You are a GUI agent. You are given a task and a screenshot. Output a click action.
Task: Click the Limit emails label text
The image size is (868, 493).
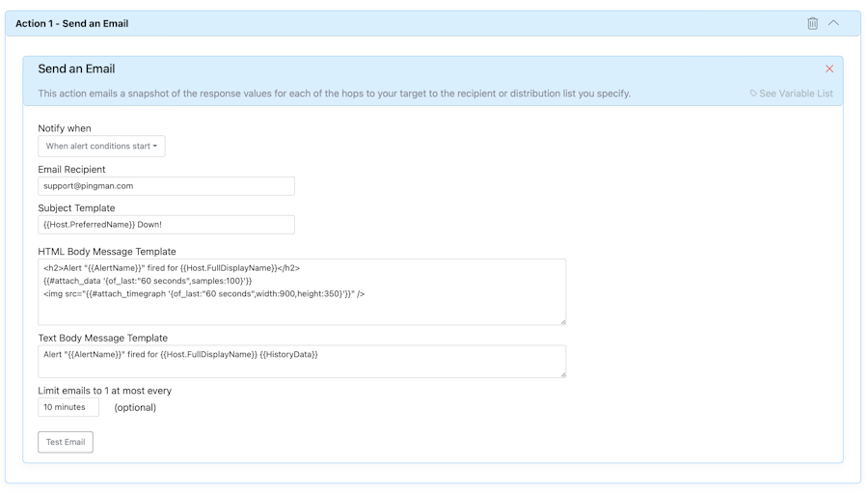(104, 391)
